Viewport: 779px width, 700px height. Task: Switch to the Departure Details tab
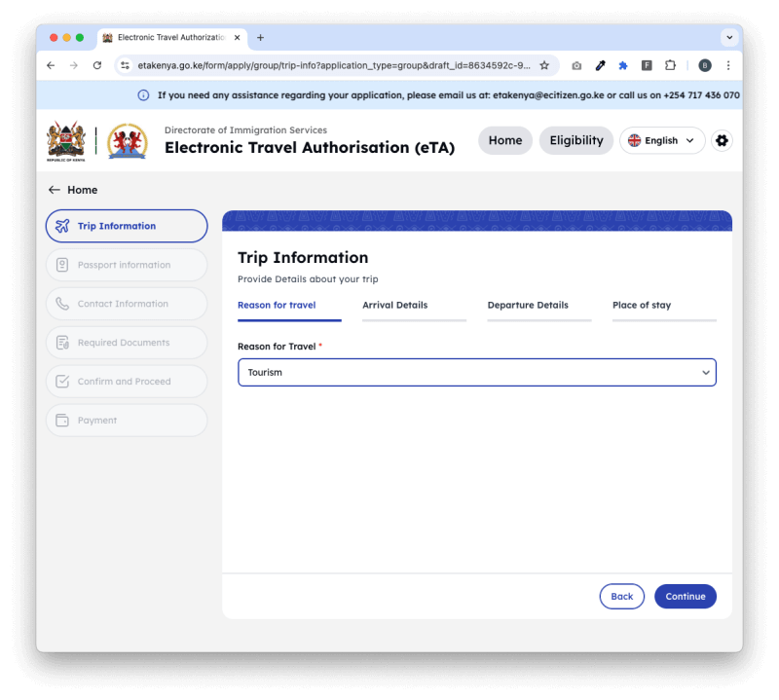(x=539, y=310)
